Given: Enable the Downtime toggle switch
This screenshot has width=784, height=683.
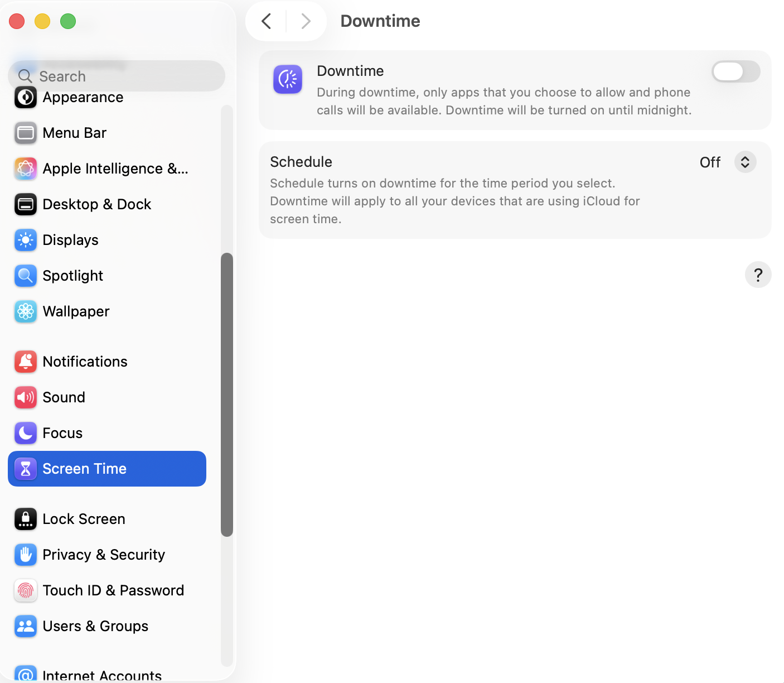Looking at the screenshot, I should pos(735,71).
